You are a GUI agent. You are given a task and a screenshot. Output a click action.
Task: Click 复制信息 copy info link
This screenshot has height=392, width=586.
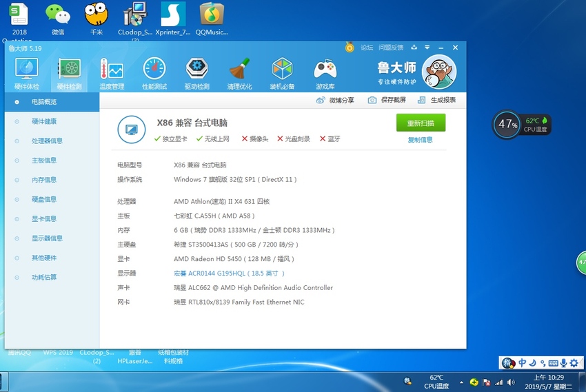420,140
